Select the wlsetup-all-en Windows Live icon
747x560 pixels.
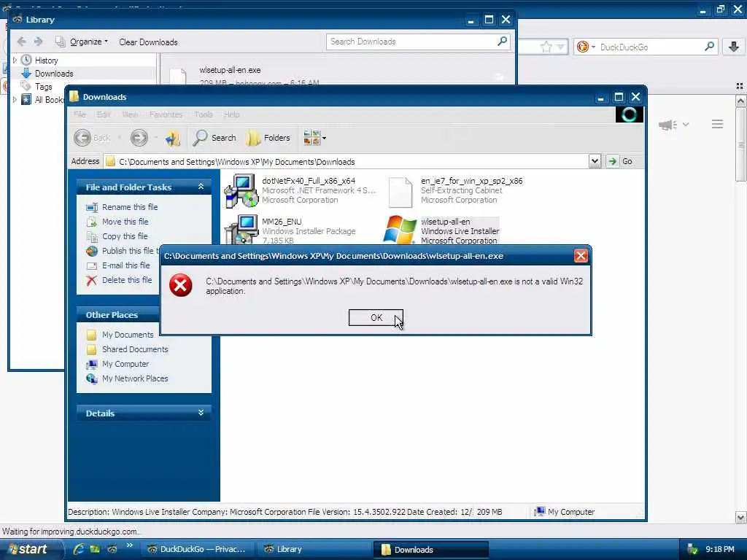click(x=400, y=230)
